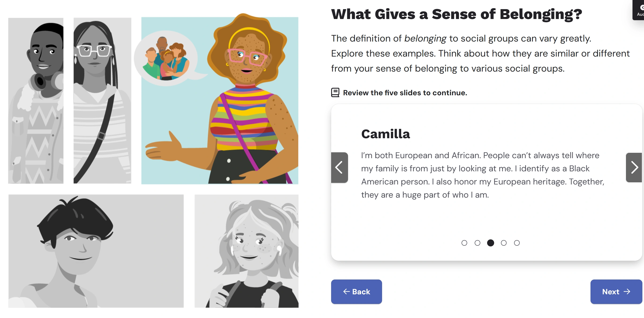Click the family thought bubble illustration

(166, 58)
